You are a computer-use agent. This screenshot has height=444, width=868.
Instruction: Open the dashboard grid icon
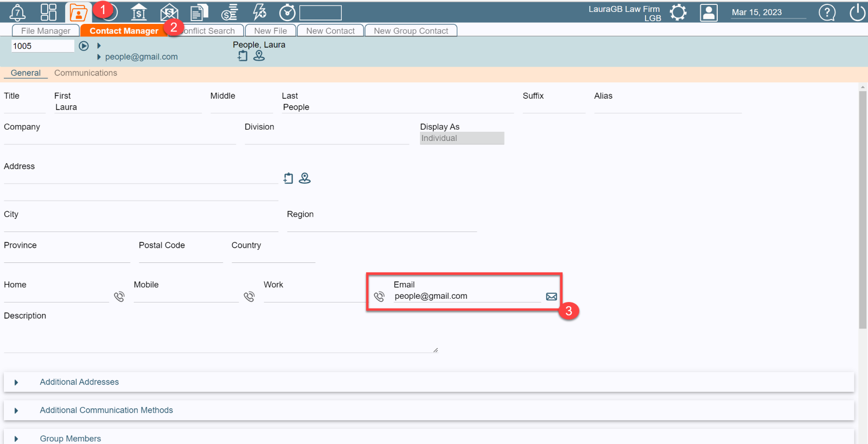[x=48, y=12]
